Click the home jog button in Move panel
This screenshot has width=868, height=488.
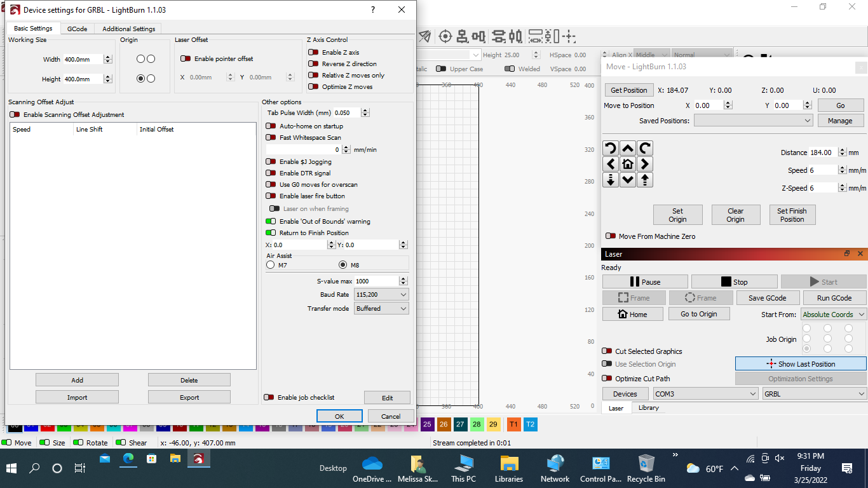tap(628, 164)
